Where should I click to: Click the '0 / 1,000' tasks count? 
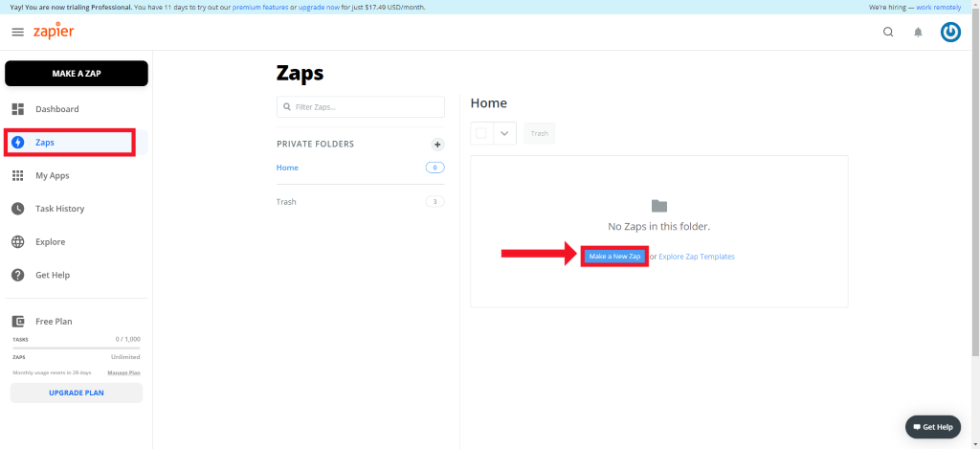(128, 339)
